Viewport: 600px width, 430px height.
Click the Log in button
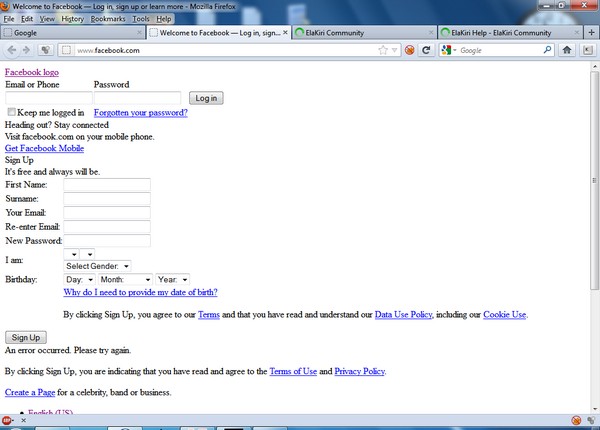click(x=206, y=98)
